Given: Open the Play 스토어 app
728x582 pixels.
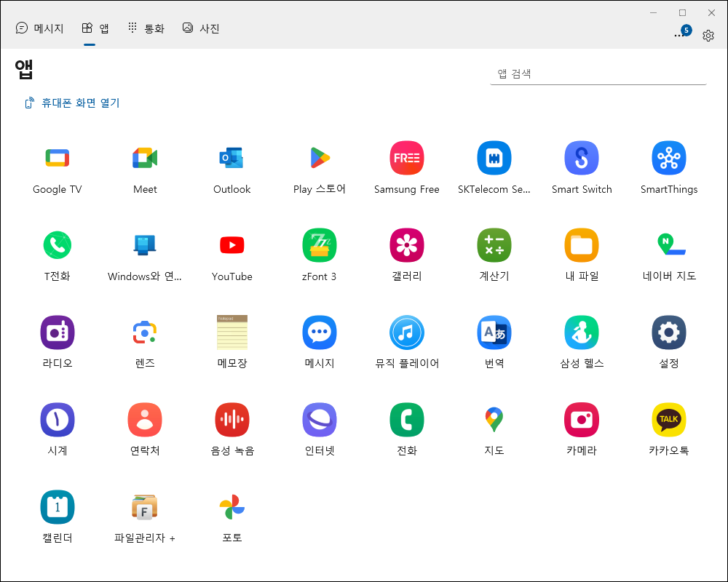Looking at the screenshot, I should pyautogui.click(x=320, y=159).
